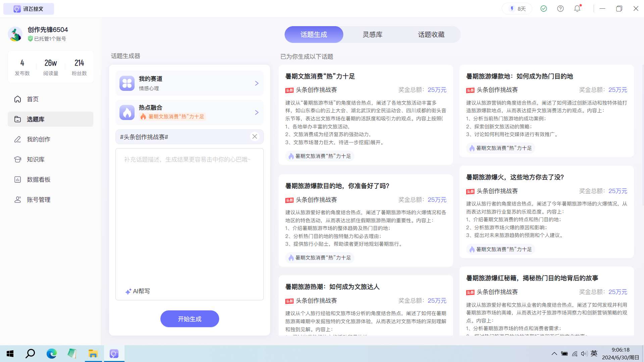Open the notification bell icon
The height and width of the screenshot is (362, 644).
577,9
